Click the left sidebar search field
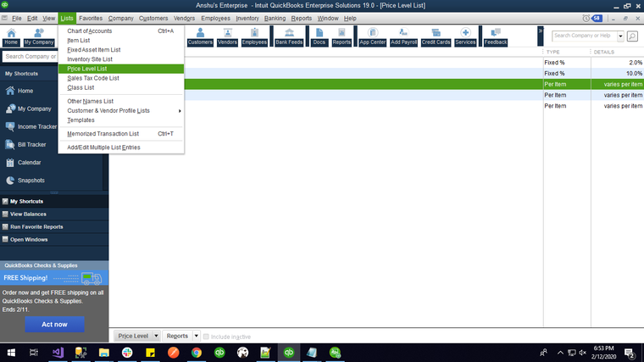Image resolution: width=644 pixels, height=362 pixels. (31, 56)
